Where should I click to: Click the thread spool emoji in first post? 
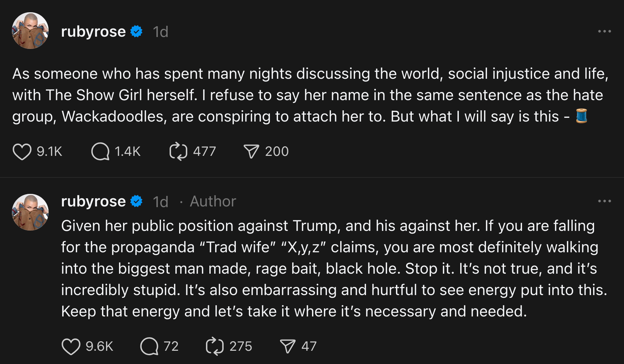pos(581,116)
